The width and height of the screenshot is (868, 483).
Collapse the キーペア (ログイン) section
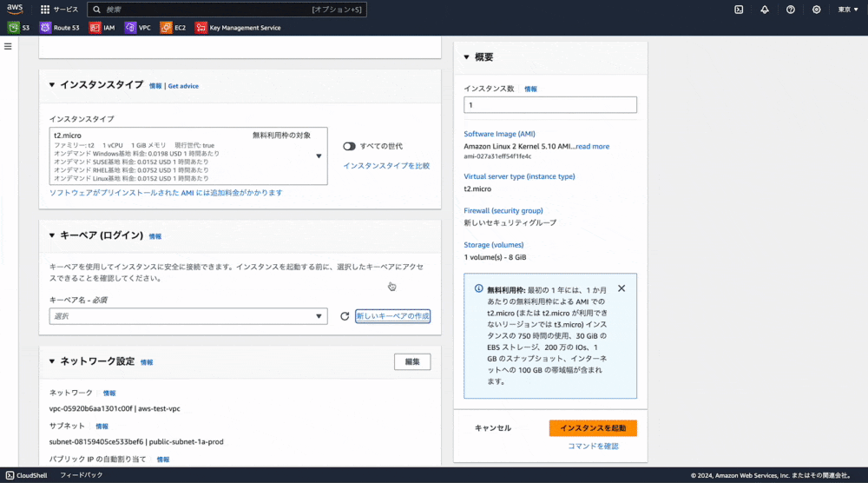click(52, 235)
